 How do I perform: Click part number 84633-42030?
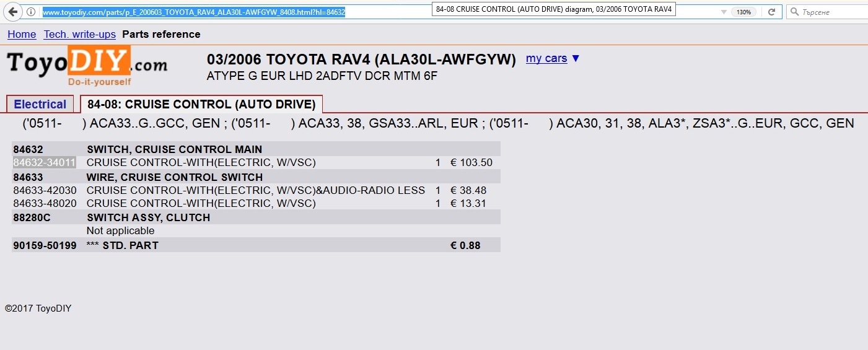tap(45, 190)
